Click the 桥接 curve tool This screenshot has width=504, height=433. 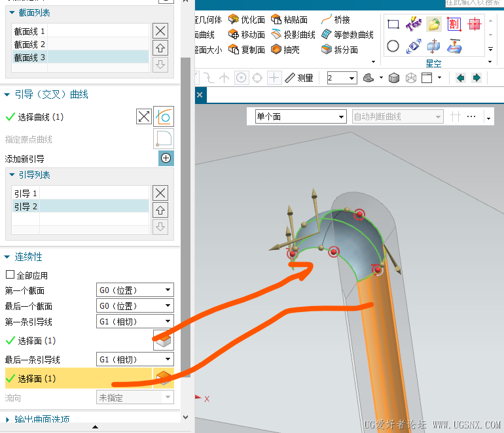pos(336,20)
